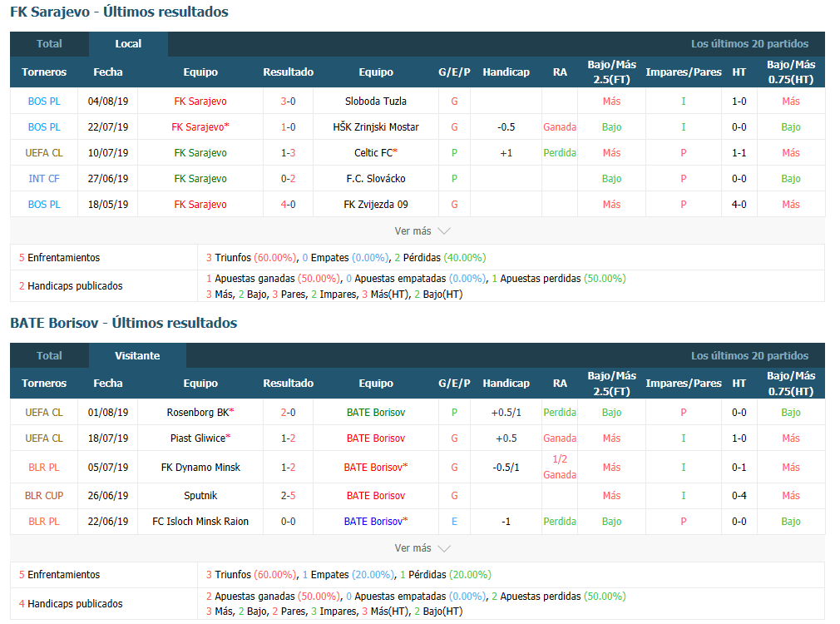Open the Total tab in BATE Borisov table

point(49,355)
